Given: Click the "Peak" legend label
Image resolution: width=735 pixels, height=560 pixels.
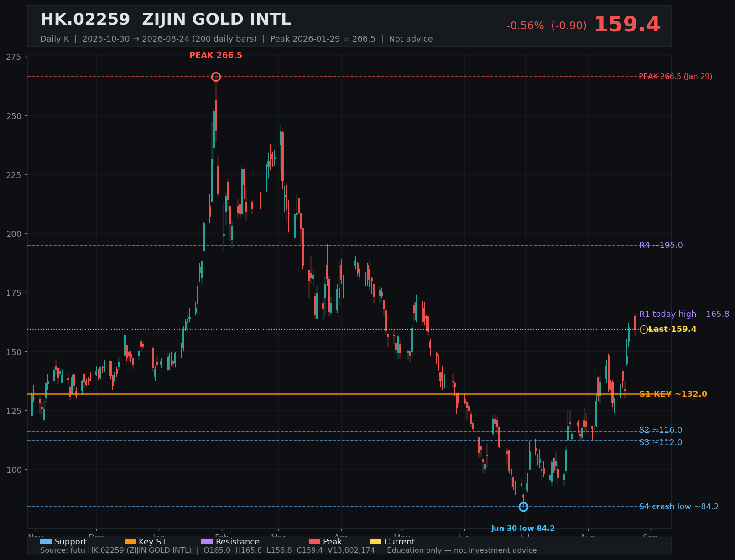Looking at the screenshot, I should click(332, 542).
